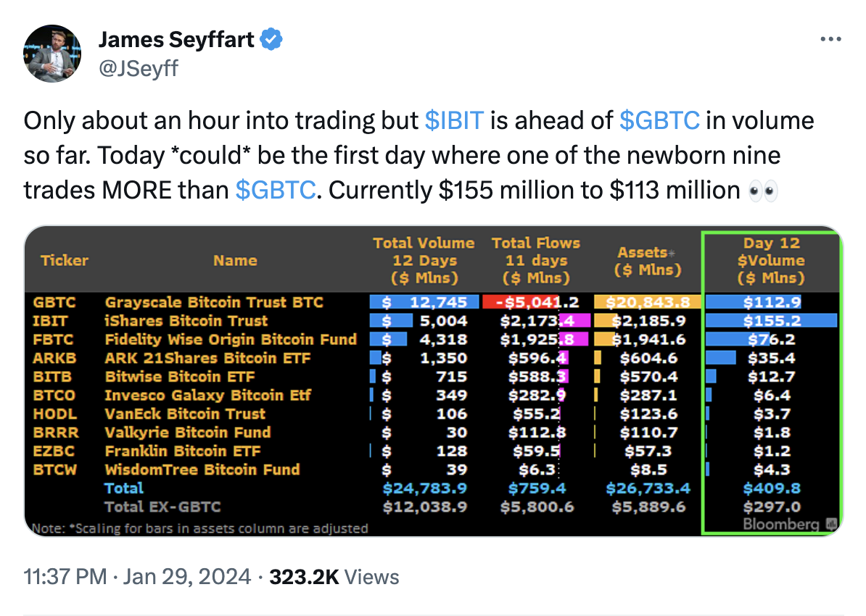The image size is (866, 616).
Task: Click the "Total Flows 11 days" column header
Action: click(536, 260)
